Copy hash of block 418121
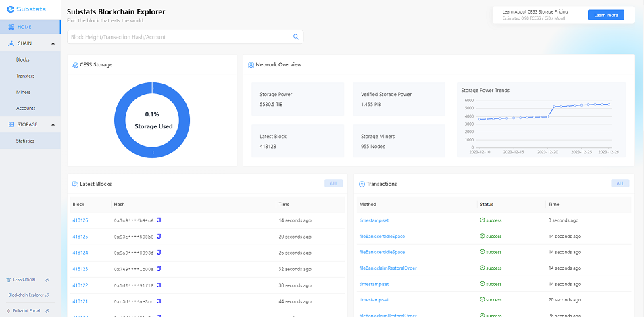The width and height of the screenshot is (644, 317). (159, 301)
